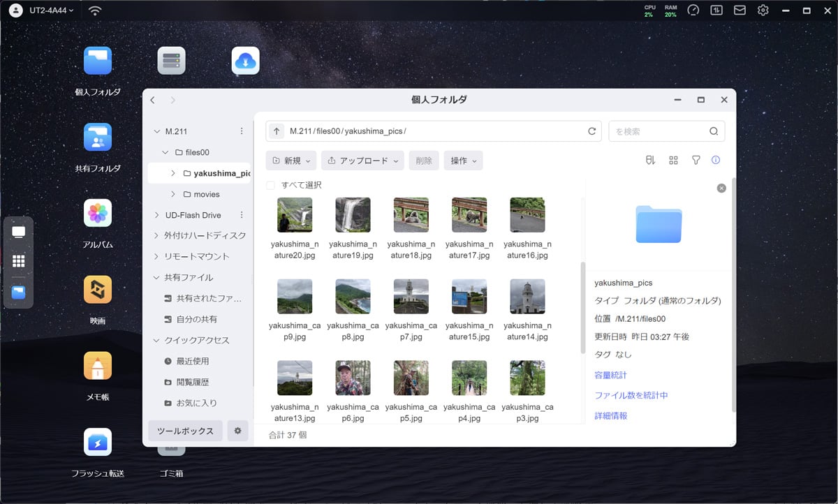Open the メモ帳 notes app

98,366
